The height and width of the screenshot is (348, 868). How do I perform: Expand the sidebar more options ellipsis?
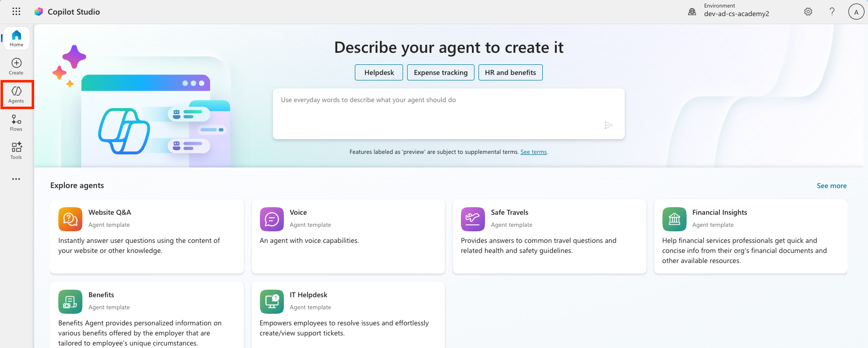17,179
